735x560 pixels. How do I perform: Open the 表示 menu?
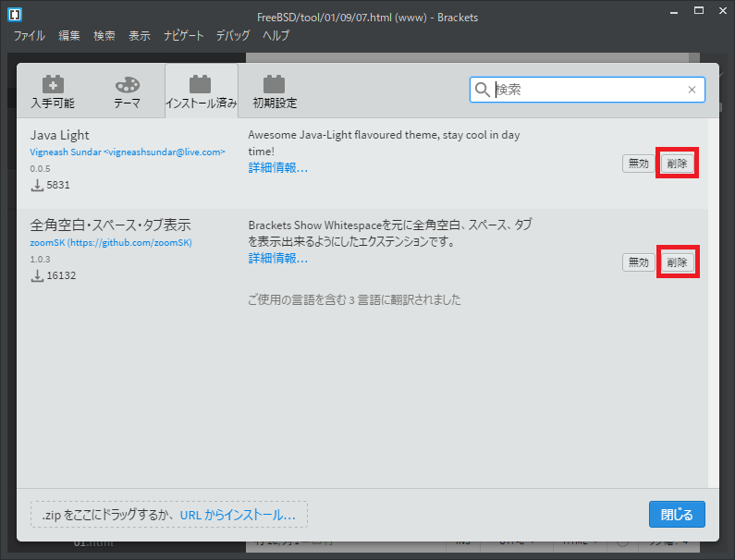[x=140, y=36]
